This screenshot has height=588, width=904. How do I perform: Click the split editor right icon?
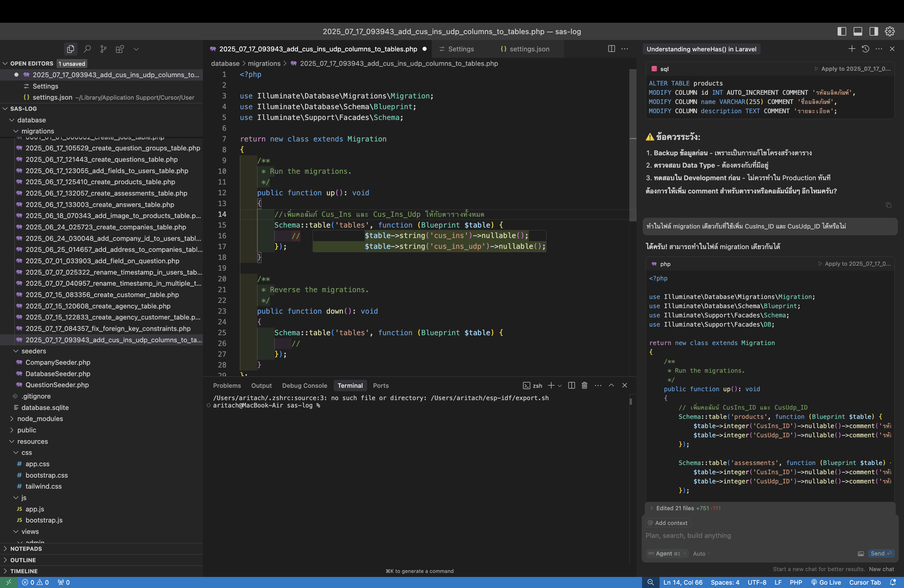(611, 49)
